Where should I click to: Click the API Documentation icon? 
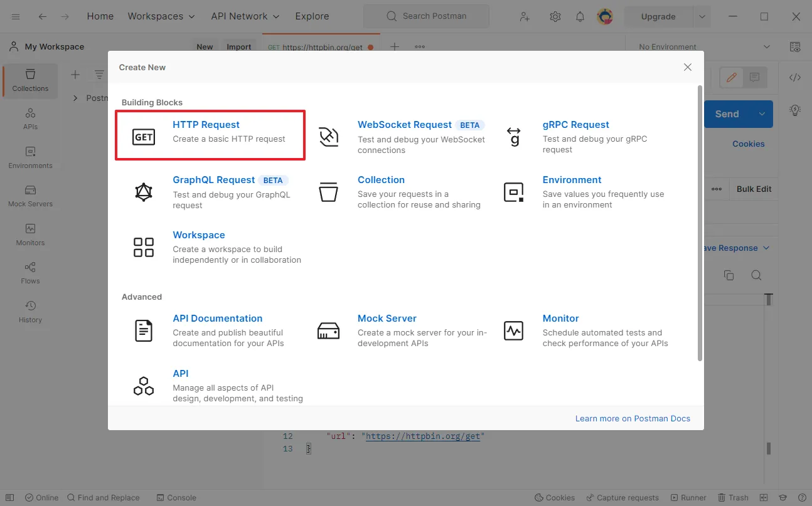(144, 330)
